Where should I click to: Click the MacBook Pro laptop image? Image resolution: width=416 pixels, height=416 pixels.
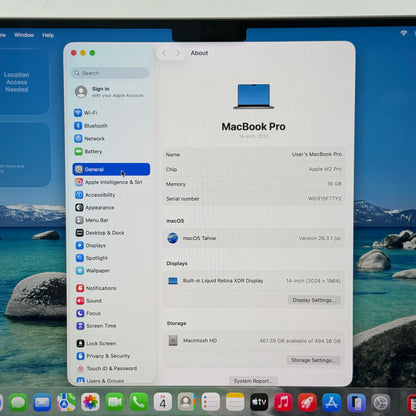254,96
